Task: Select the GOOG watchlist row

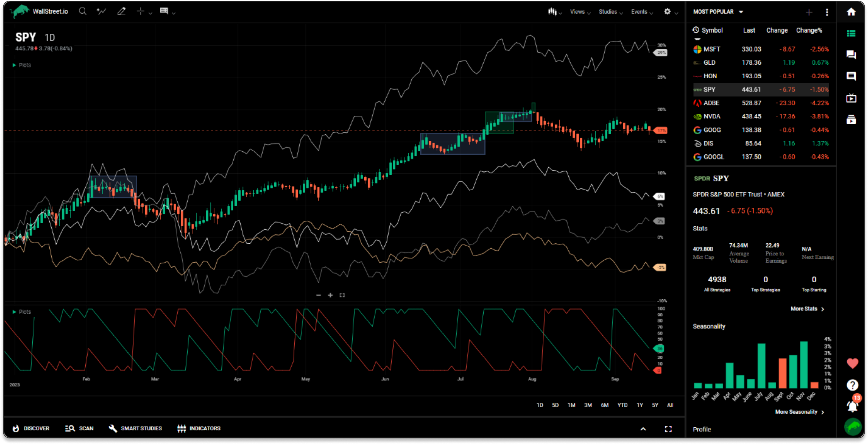Action: [761, 130]
